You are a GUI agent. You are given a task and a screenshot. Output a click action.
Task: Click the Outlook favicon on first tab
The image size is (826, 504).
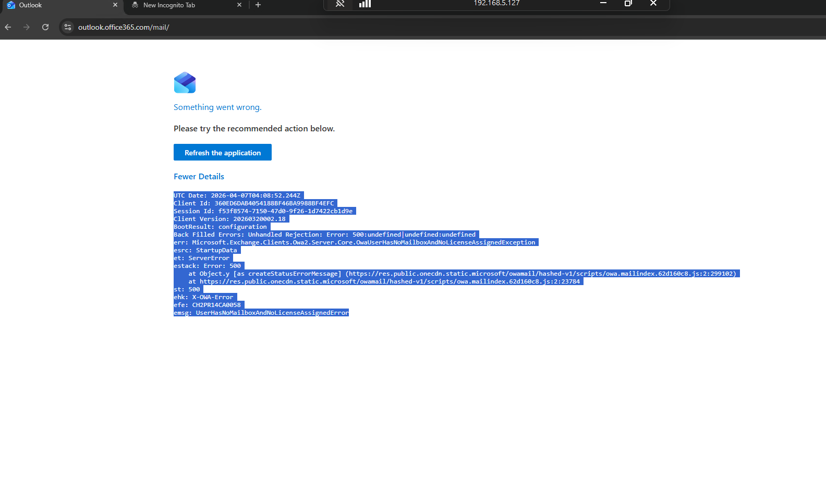coord(11,5)
